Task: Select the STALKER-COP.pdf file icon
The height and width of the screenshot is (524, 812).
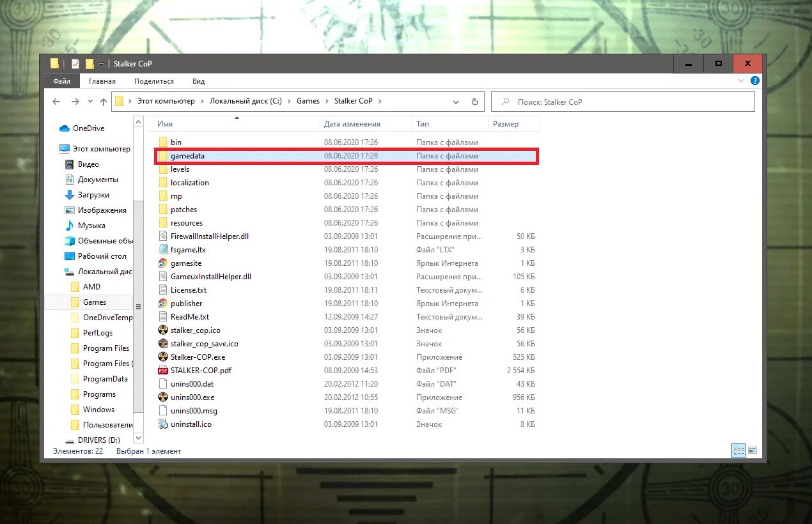Action: click(x=162, y=371)
